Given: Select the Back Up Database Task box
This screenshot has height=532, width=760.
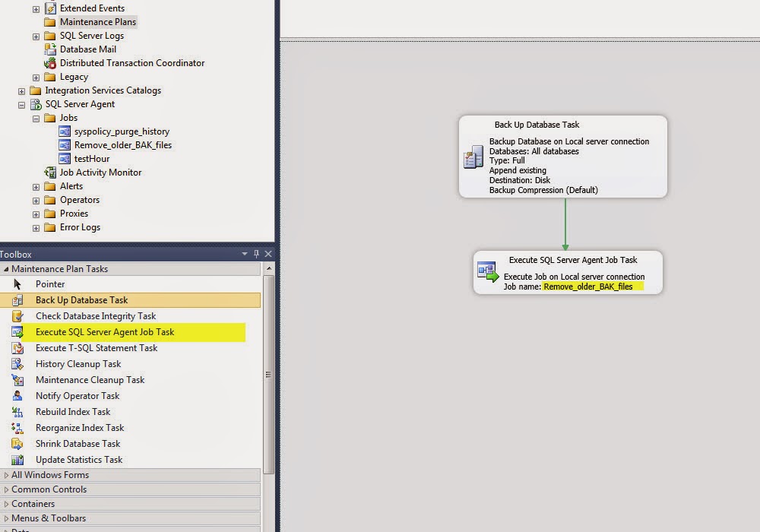Looking at the screenshot, I should pyautogui.click(x=562, y=156).
